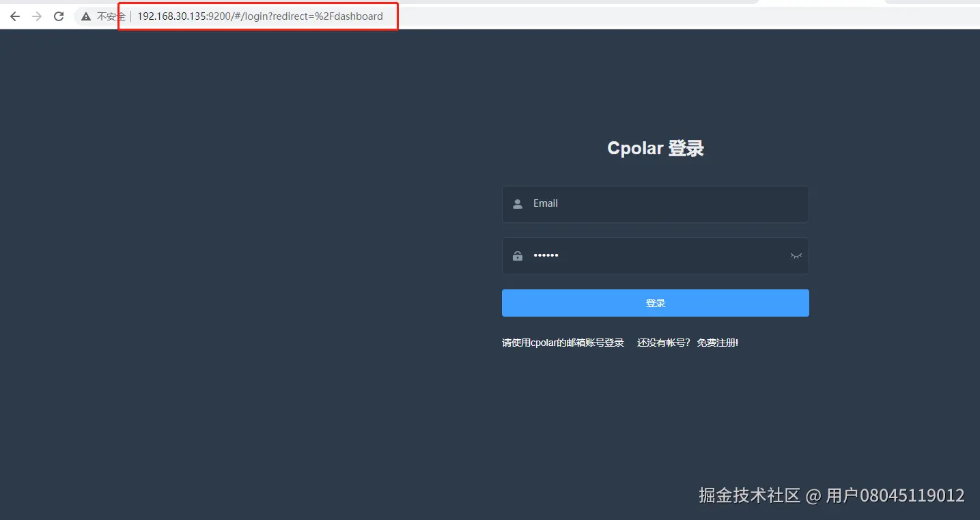Click the lock icon in password field

518,256
